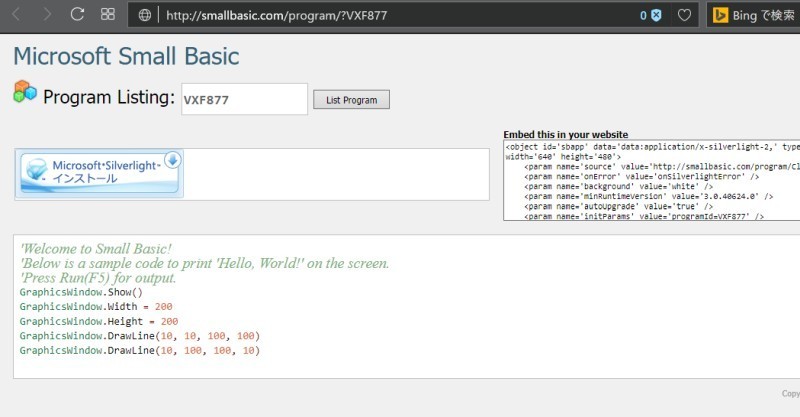Screen dimensions: 800x417
Task: Open the ad blocker shield icon
Action: point(656,15)
